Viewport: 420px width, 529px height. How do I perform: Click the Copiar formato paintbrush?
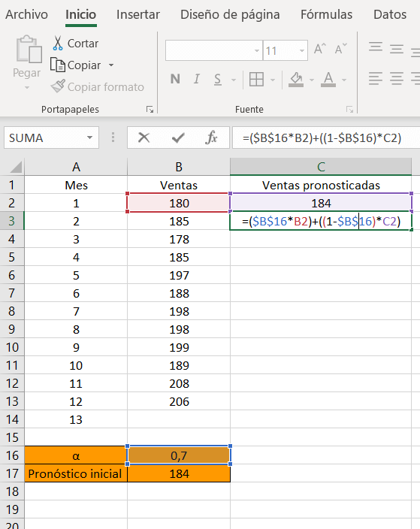(58, 86)
